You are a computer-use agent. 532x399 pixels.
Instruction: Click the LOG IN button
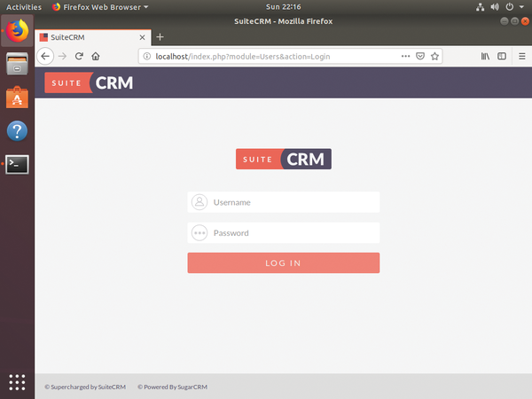pyautogui.click(x=284, y=263)
